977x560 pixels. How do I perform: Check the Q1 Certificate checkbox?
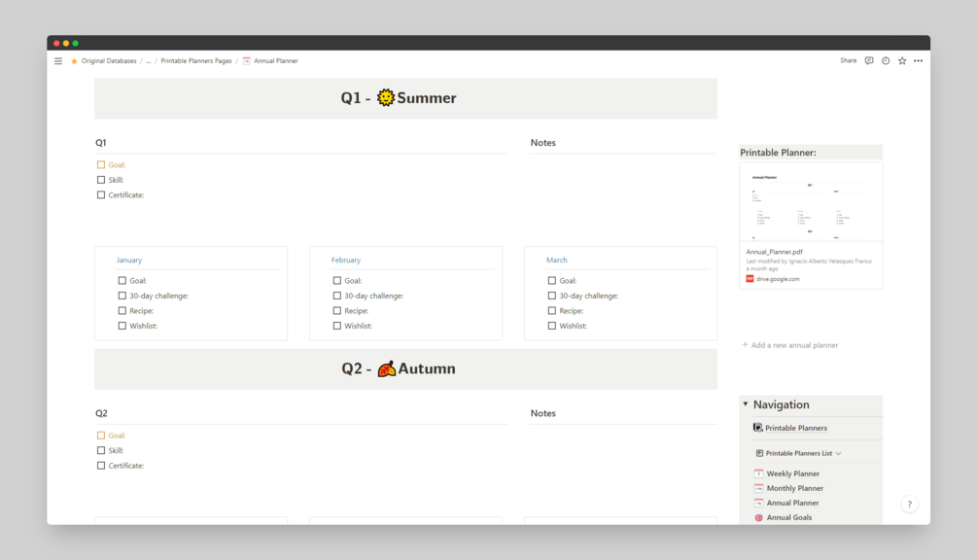101,195
